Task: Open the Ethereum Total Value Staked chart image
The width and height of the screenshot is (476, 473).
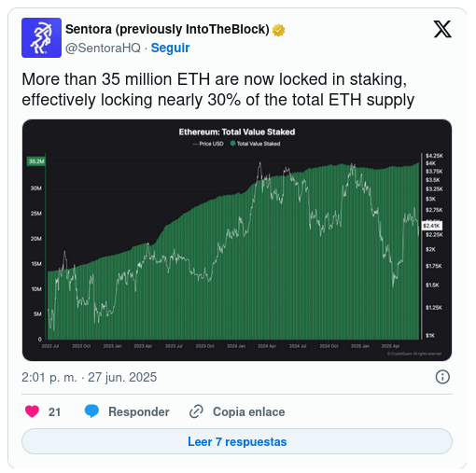Action: 237,240
